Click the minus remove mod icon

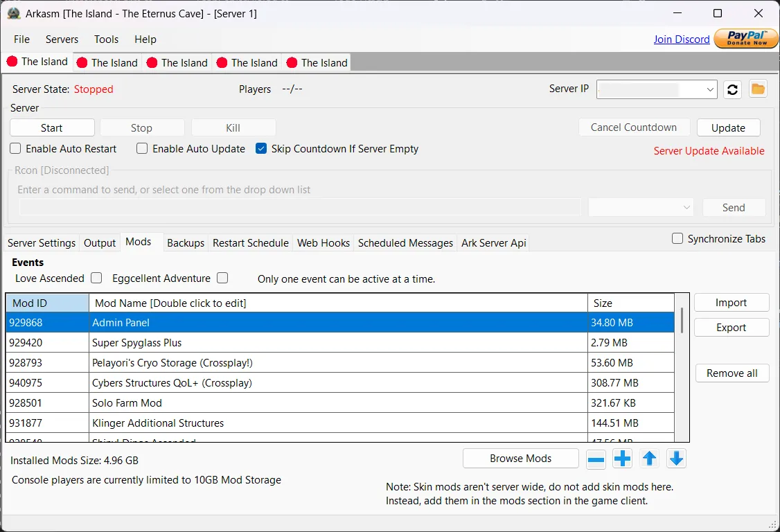[x=596, y=459]
